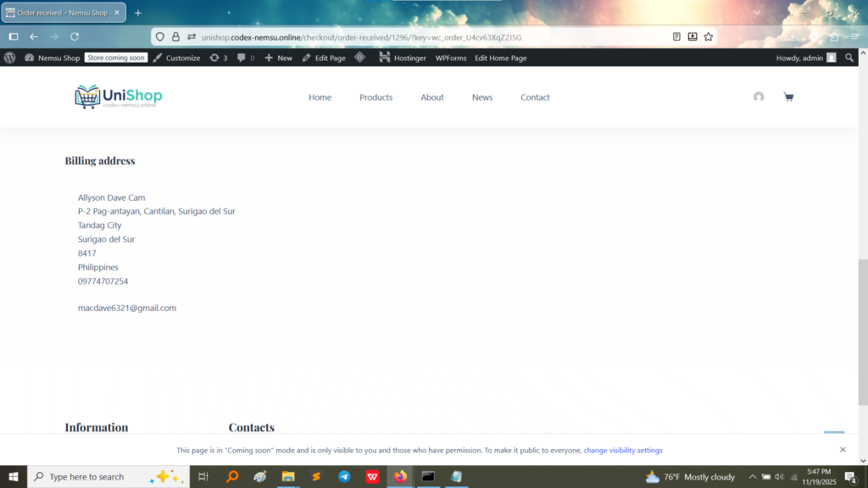Screen dimensions: 868x488
Task: Expand the New content menu
Action: click(278, 58)
